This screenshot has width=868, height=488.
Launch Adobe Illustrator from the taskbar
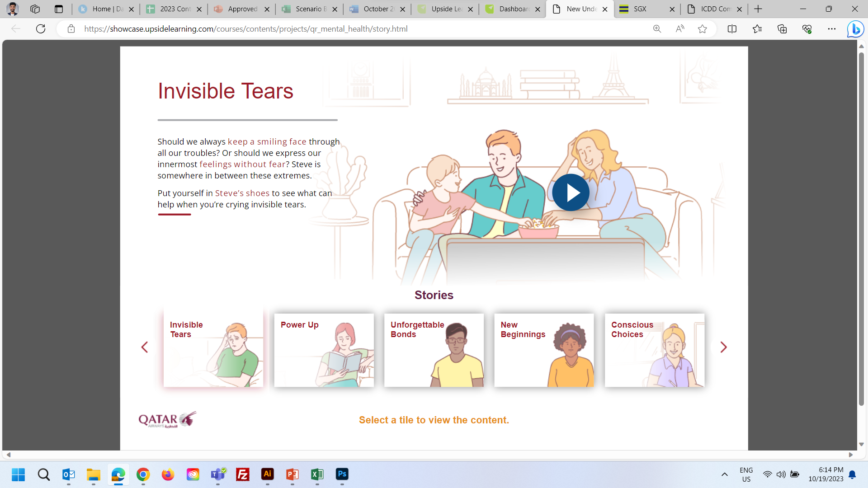click(267, 475)
